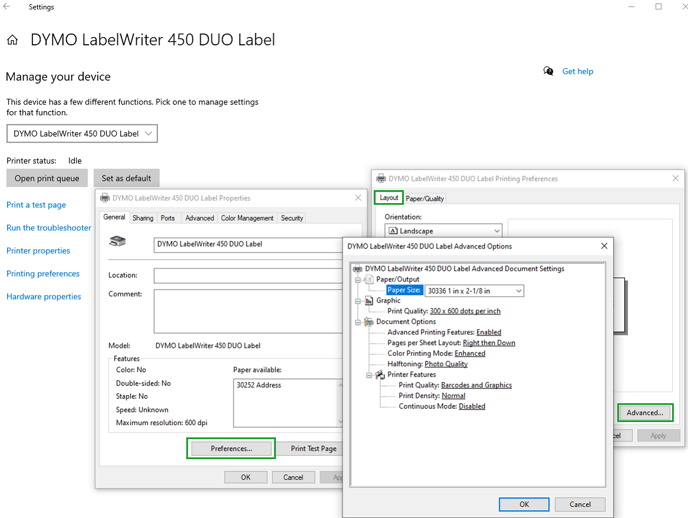
Task: Switch to the Color Management tab
Action: pyautogui.click(x=247, y=218)
